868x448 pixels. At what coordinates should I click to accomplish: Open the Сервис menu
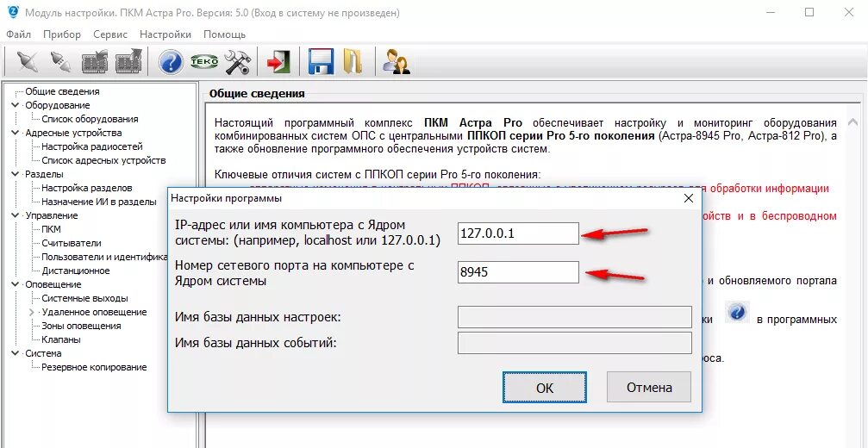click(x=110, y=34)
